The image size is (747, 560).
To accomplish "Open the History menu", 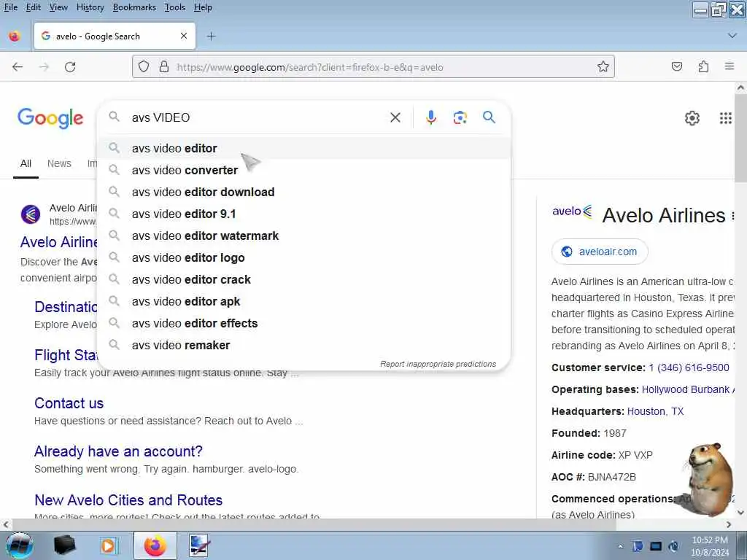I will 90,7.
